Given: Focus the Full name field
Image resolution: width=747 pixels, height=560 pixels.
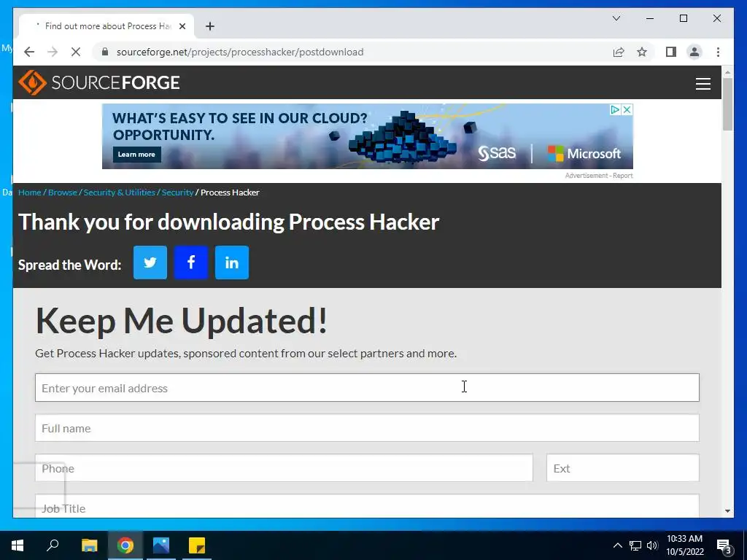Looking at the screenshot, I should click(x=367, y=427).
